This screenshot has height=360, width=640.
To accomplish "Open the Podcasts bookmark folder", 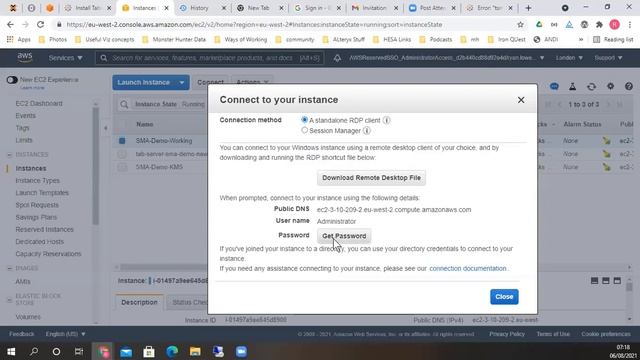I will point(436,40).
